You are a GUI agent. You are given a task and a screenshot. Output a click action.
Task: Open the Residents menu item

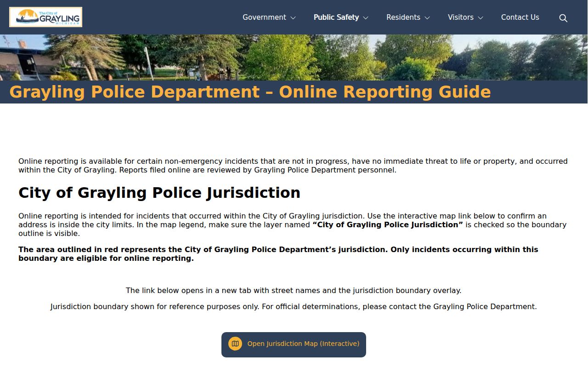click(x=403, y=17)
